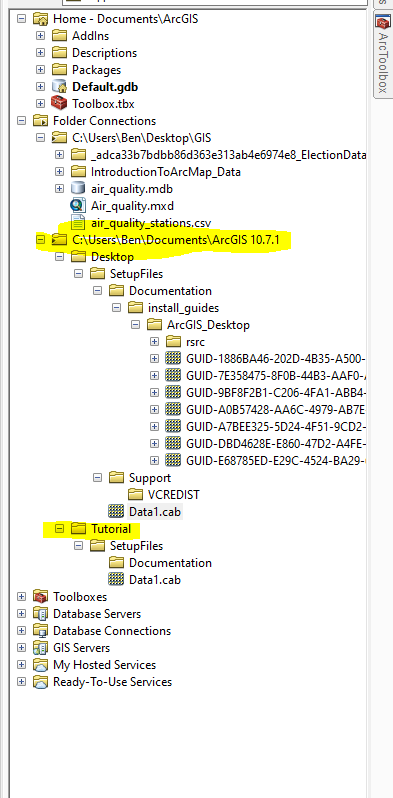This screenshot has height=798, width=393.
Task: Click the My Hosted Services icon
Action: point(40,665)
